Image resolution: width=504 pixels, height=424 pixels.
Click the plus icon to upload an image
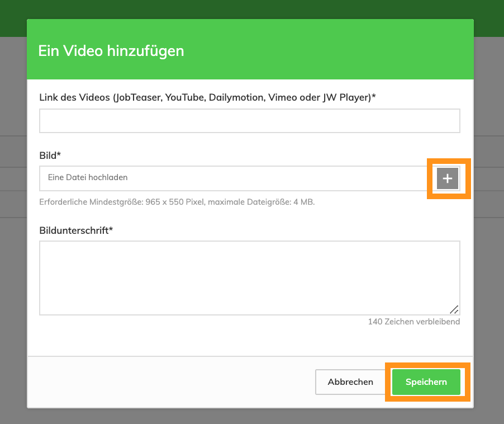point(448,178)
